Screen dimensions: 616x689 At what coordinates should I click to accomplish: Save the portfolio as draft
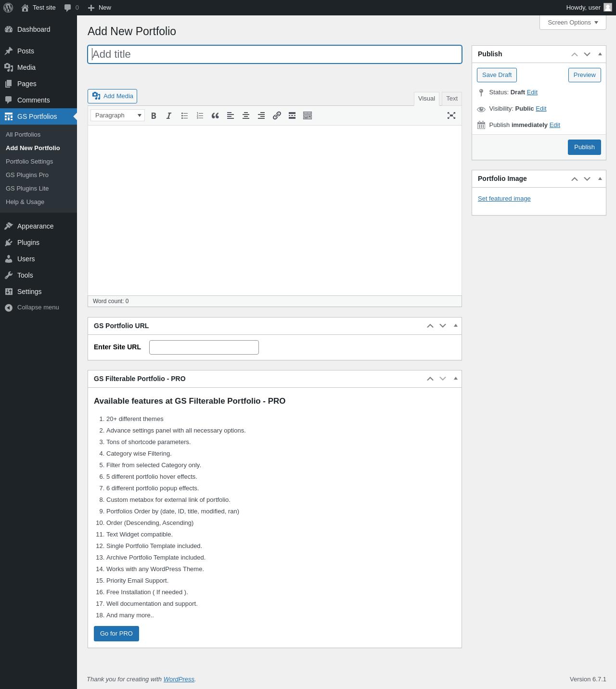click(497, 75)
